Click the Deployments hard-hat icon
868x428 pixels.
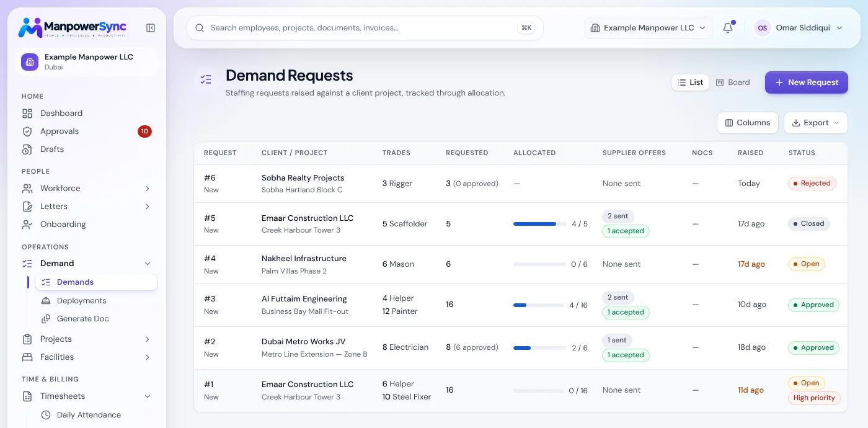coord(46,301)
